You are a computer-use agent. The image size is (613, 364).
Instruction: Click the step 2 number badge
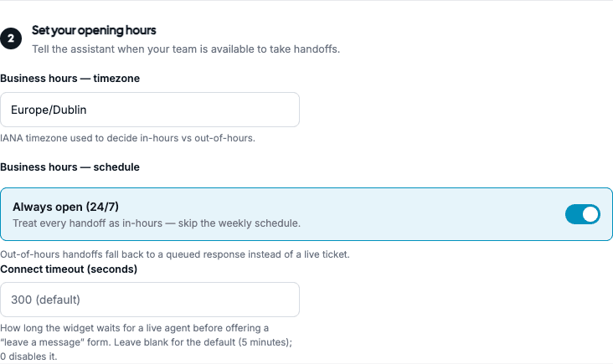[x=11, y=38]
